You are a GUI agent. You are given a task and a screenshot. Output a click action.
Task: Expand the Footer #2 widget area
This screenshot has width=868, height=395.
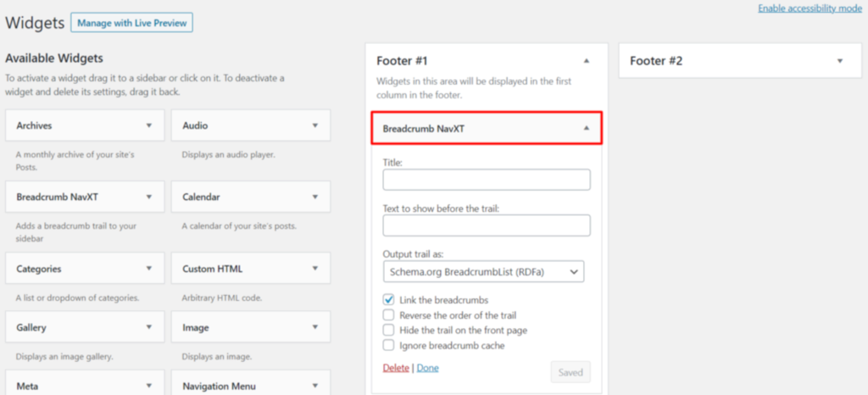pos(840,61)
